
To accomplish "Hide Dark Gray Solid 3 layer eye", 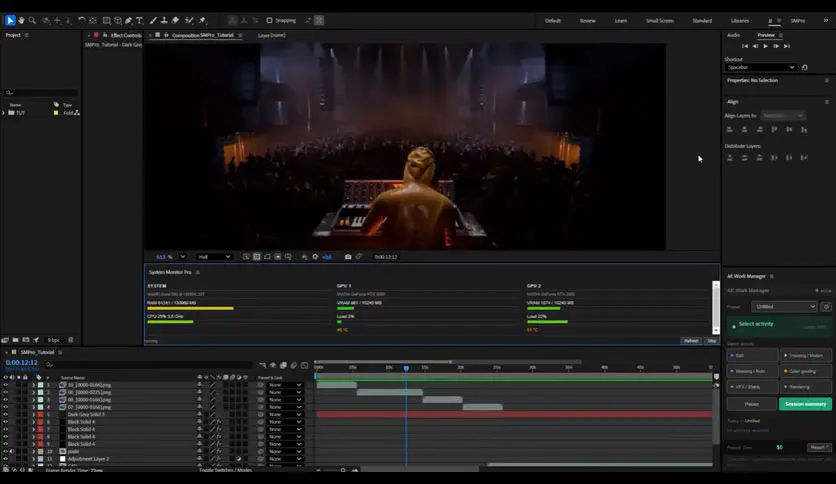I will [5, 414].
